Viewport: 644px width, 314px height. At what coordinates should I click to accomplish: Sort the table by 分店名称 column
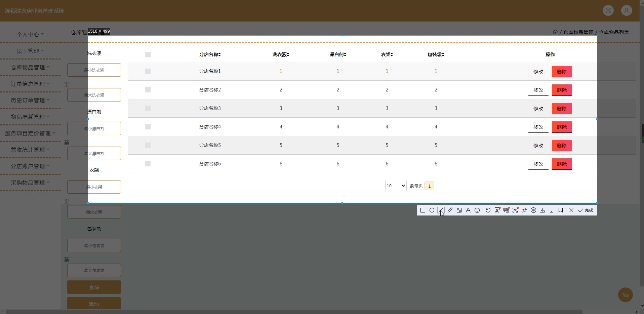[x=210, y=54]
